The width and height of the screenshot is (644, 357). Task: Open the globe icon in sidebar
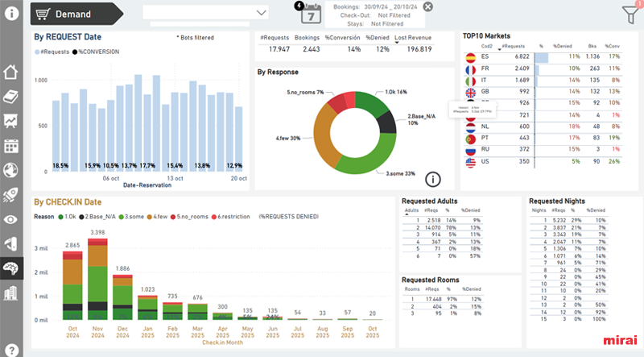[10, 170]
